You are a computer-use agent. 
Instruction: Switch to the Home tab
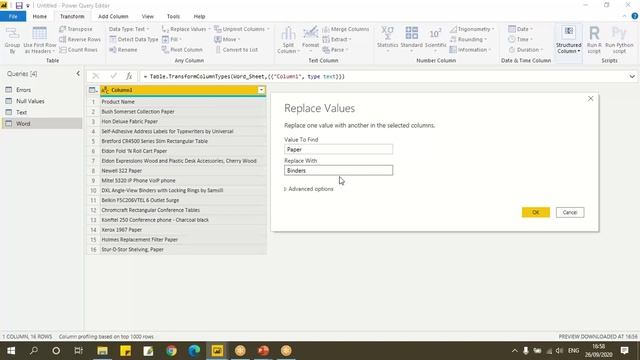(x=40, y=16)
